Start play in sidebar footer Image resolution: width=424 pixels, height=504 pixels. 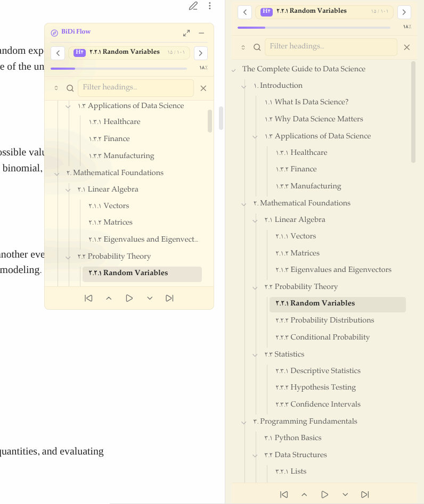click(x=324, y=494)
